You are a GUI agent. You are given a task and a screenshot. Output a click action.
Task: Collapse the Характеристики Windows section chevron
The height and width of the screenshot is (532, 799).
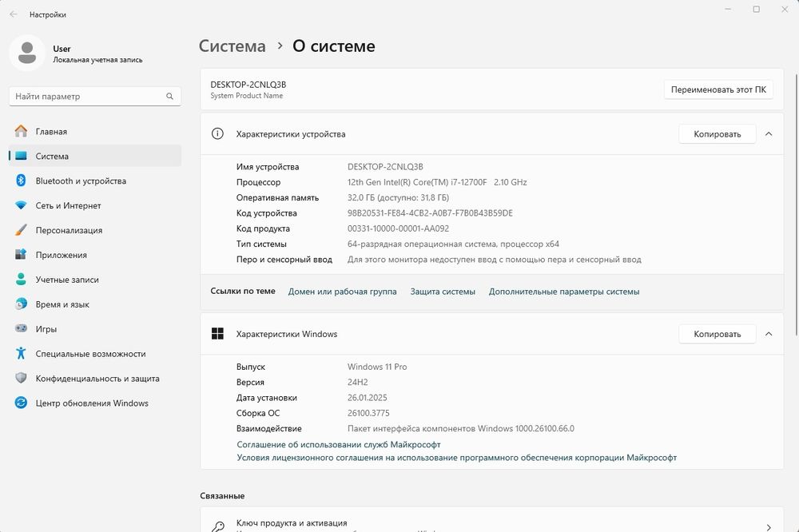(769, 334)
